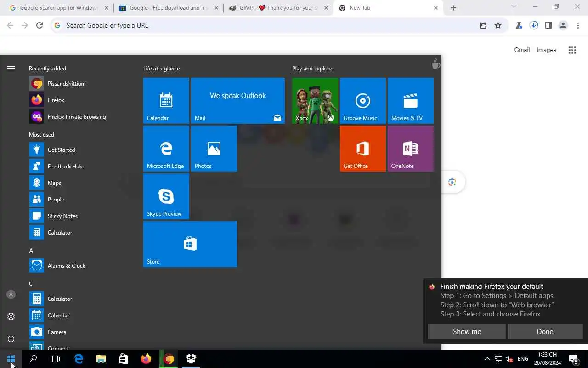Expand the Start menu hamburger
The image size is (588, 368).
click(11, 68)
